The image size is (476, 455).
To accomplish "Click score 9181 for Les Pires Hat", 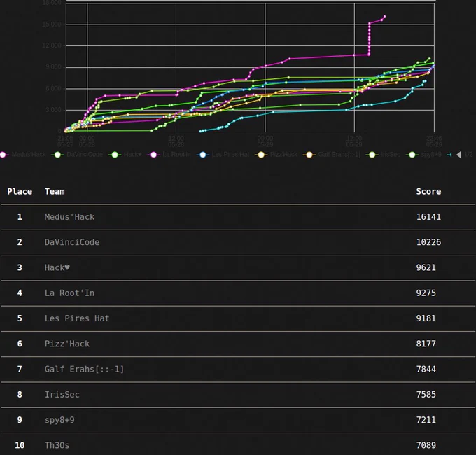I will click(426, 318).
